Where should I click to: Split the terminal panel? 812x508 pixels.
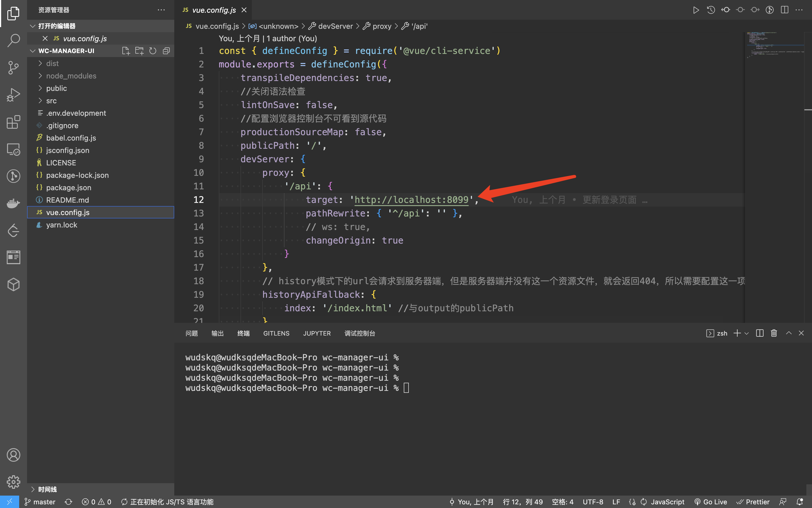[760, 333]
